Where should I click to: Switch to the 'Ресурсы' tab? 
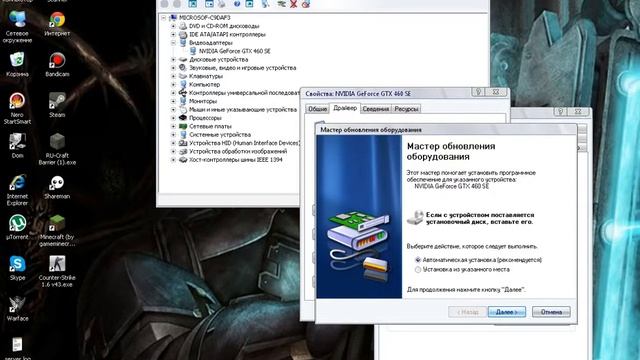pos(406,109)
